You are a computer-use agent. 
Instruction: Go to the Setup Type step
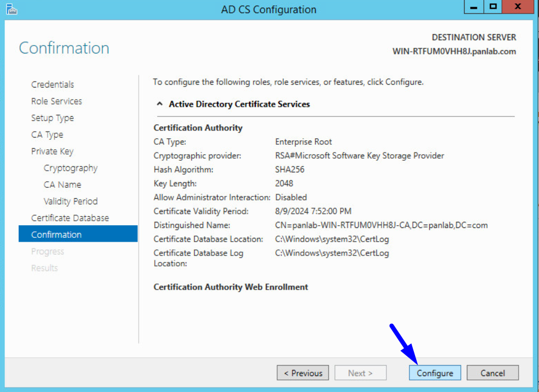pyautogui.click(x=52, y=118)
